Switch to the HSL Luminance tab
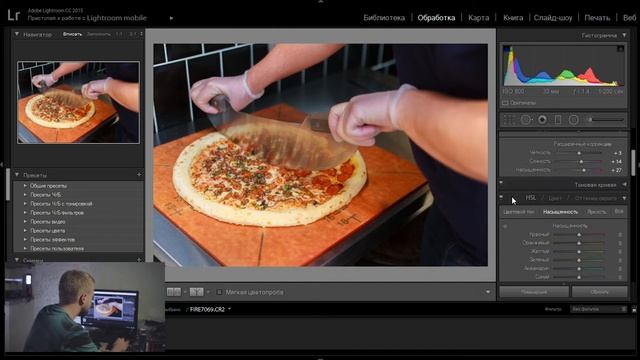This screenshot has width=640, height=360. pyautogui.click(x=596, y=212)
